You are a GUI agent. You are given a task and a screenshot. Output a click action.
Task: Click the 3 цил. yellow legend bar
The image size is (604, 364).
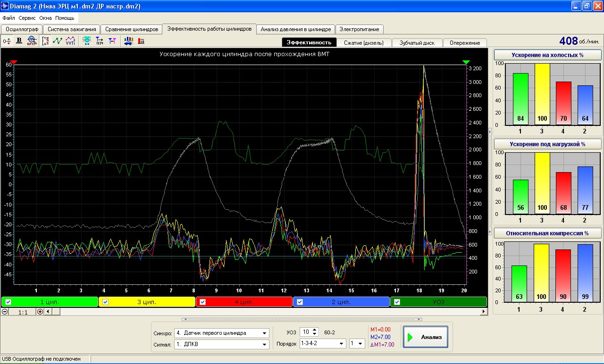[147, 302]
